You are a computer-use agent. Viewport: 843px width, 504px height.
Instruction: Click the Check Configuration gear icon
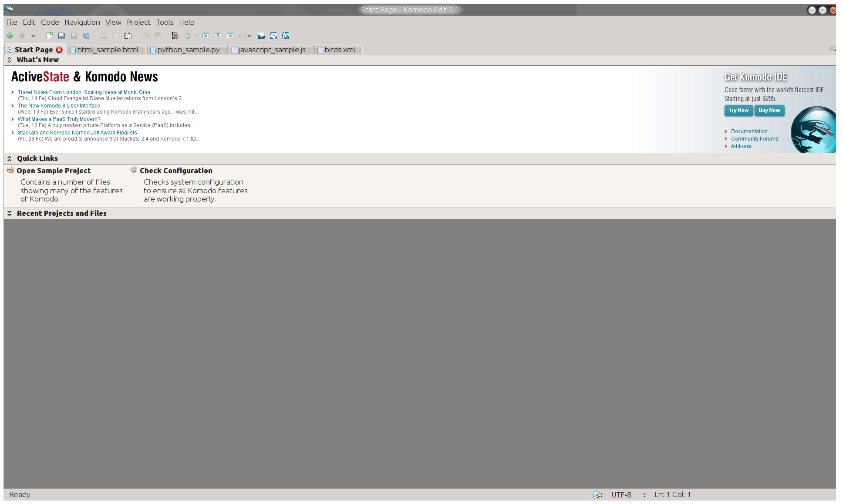click(134, 170)
